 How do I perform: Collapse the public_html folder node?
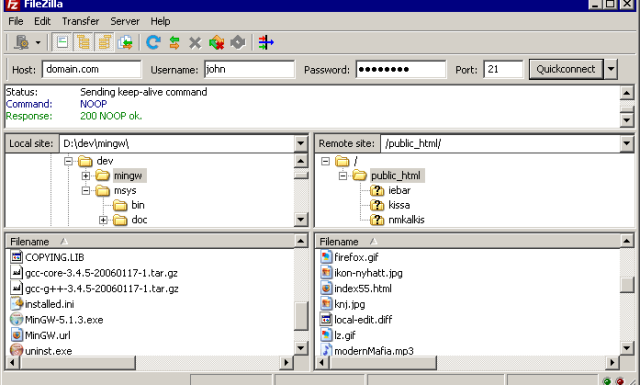[x=343, y=176]
